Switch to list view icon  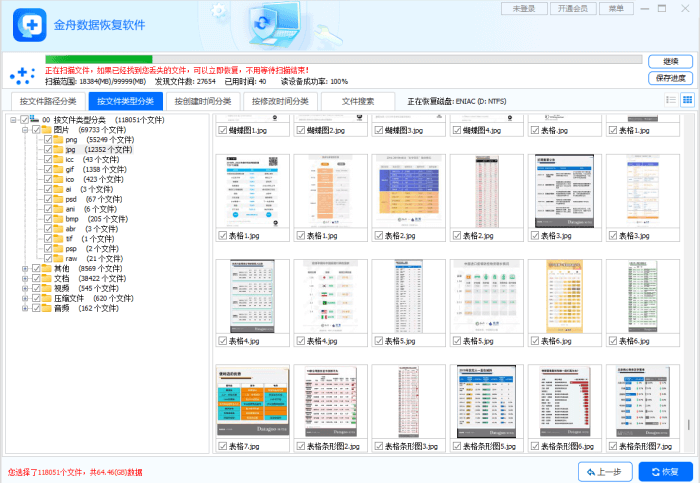pyautogui.click(x=671, y=100)
